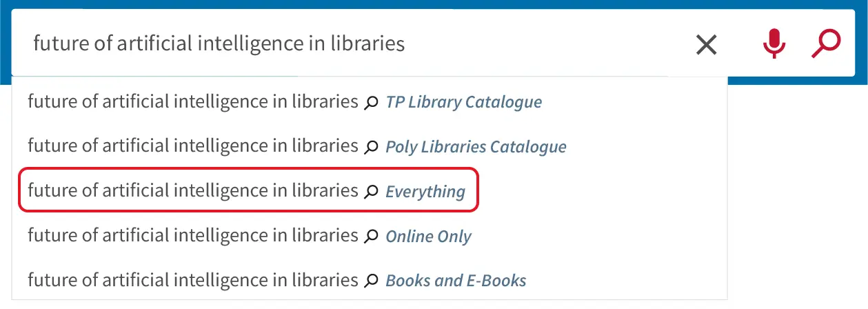Choose the Poly Libraries Catalogue scope
The height and width of the screenshot is (309, 868).
coord(476,147)
